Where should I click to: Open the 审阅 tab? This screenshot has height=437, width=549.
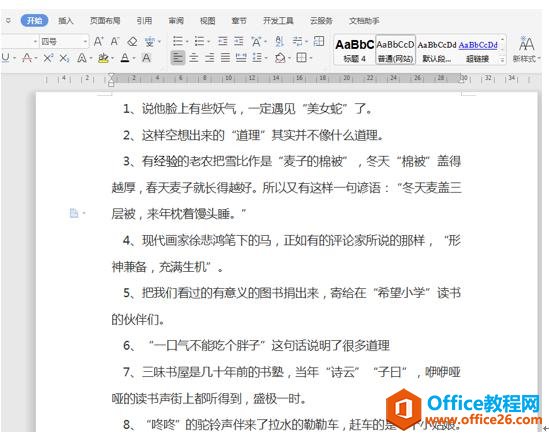176,21
